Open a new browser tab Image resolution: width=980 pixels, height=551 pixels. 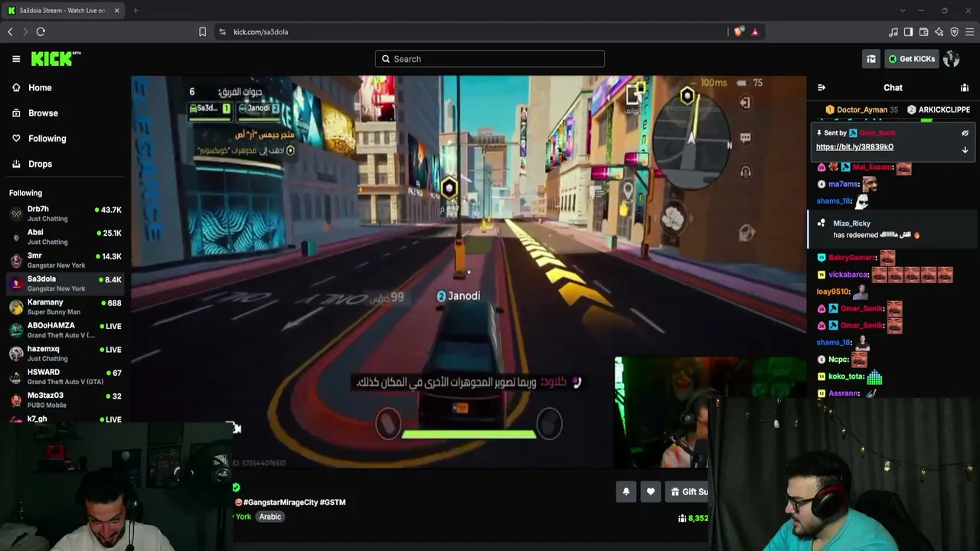(x=136, y=11)
